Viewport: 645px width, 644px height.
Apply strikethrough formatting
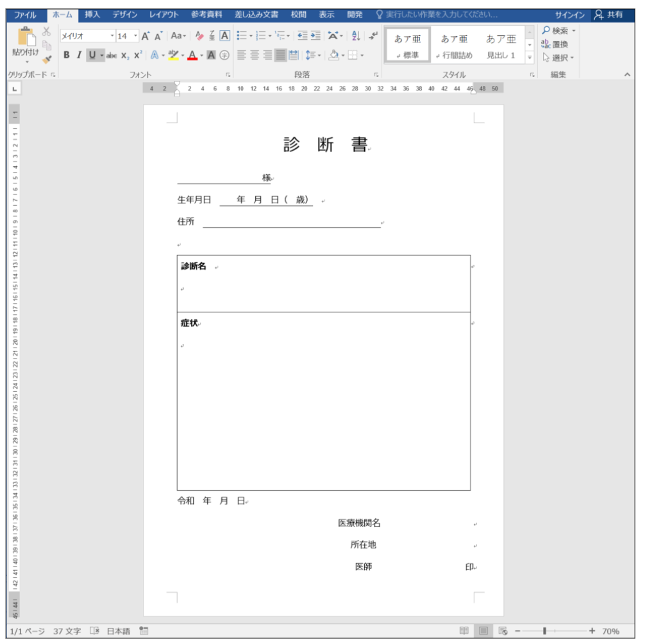[x=112, y=56]
